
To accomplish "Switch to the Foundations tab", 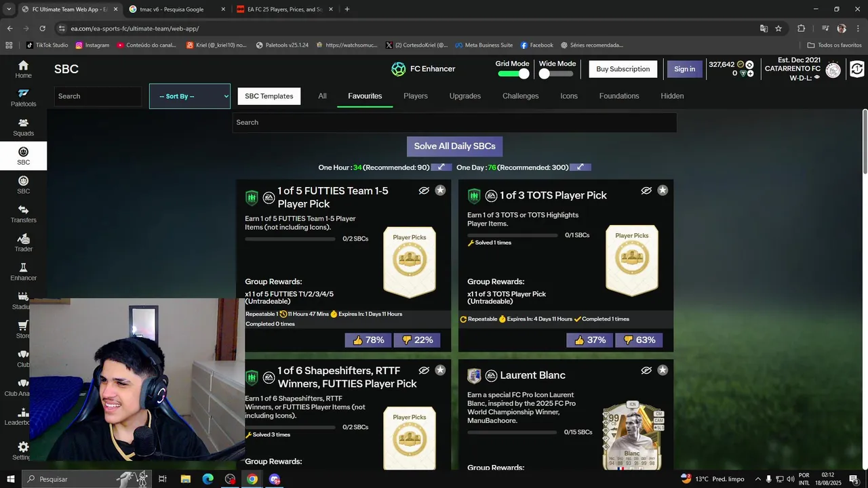I will 619,96.
